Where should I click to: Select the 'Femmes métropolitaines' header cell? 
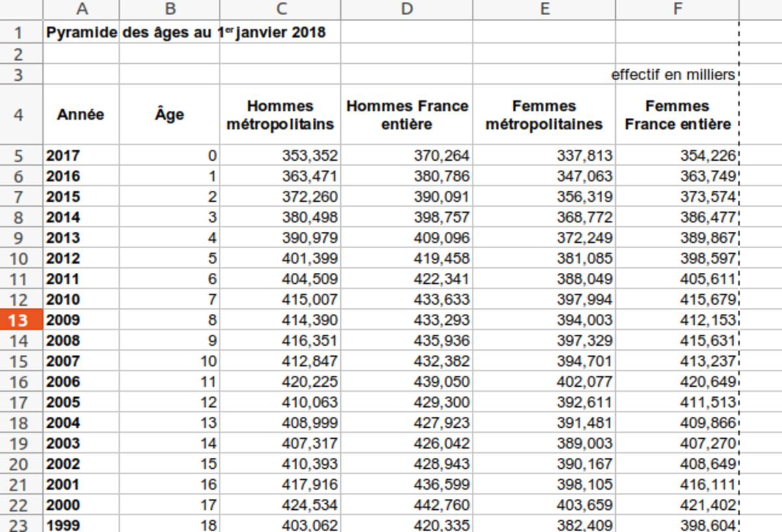point(544,115)
